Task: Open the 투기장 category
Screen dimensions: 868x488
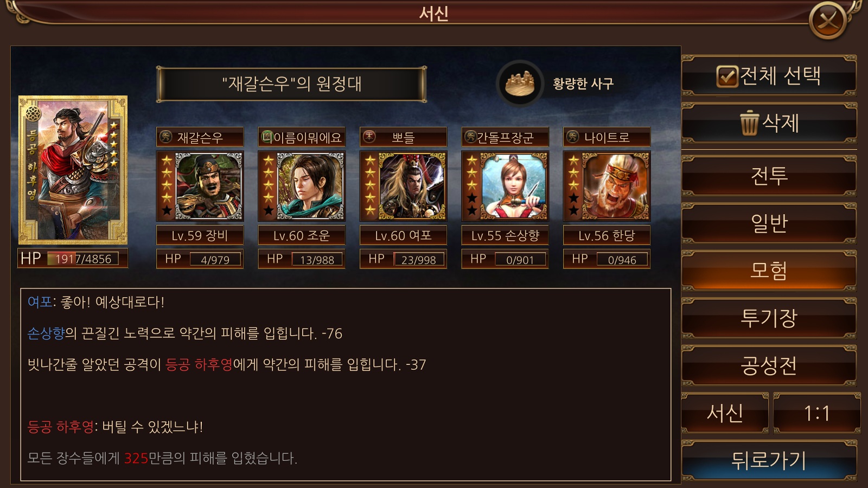Action: [769, 317]
